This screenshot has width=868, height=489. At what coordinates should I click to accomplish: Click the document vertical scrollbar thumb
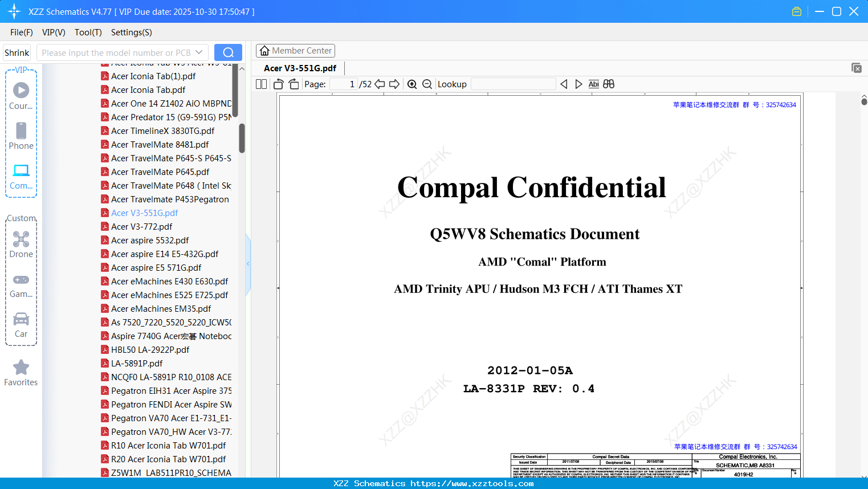click(x=864, y=101)
